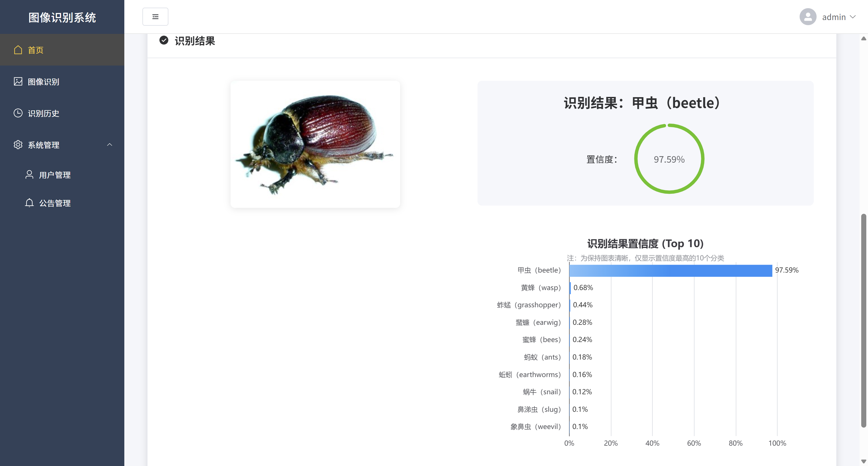Click the beetle image thumbnail
This screenshot has width=868, height=466.
tap(315, 144)
